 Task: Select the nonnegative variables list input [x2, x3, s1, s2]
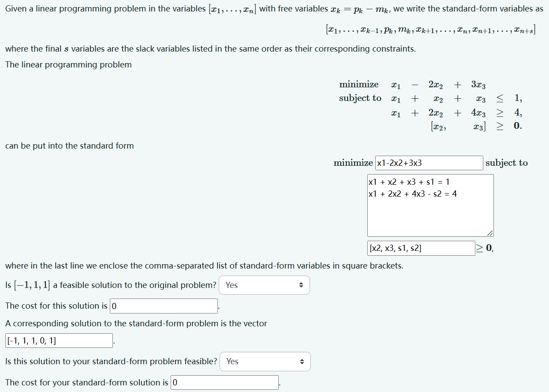coord(420,248)
